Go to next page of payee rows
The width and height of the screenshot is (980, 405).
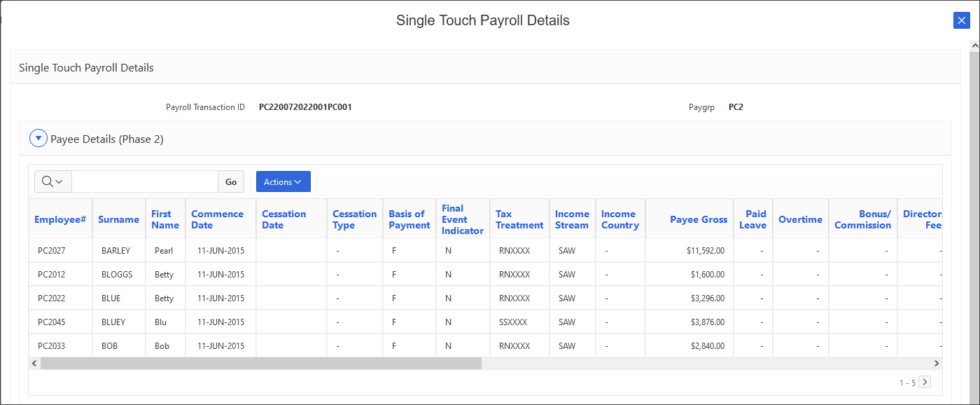pos(925,382)
